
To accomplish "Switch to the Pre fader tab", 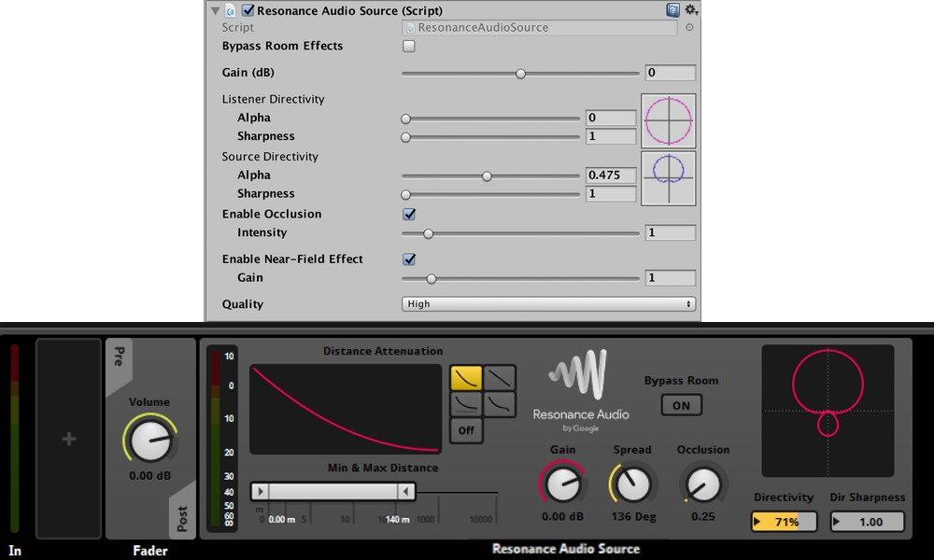I will (x=119, y=356).
